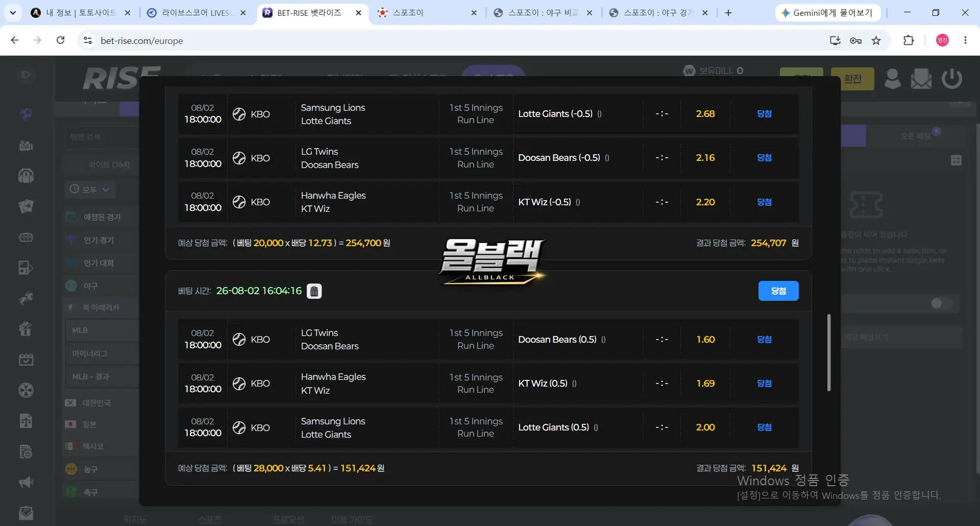
Task: Click the sidebar collapse arrow icon
Action: (x=26, y=75)
